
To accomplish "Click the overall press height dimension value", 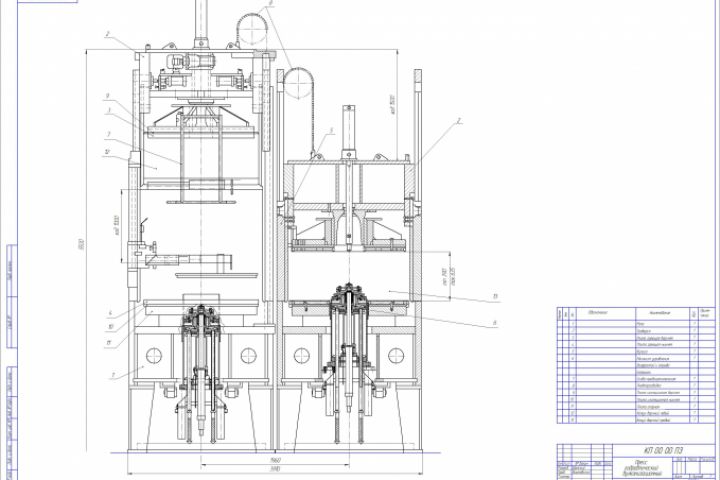I will tap(82, 244).
